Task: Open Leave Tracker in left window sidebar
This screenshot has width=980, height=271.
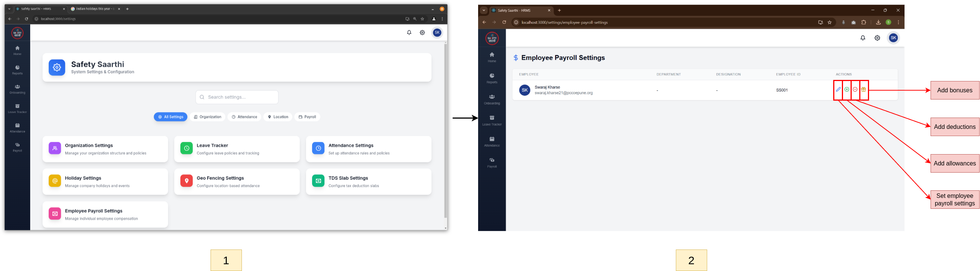Action: point(17,108)
